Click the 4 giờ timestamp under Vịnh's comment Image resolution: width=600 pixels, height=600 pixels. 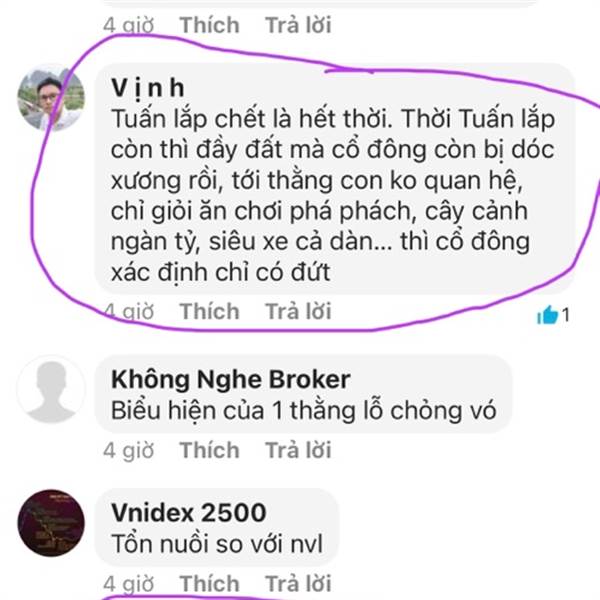click(x=129, y=311)
